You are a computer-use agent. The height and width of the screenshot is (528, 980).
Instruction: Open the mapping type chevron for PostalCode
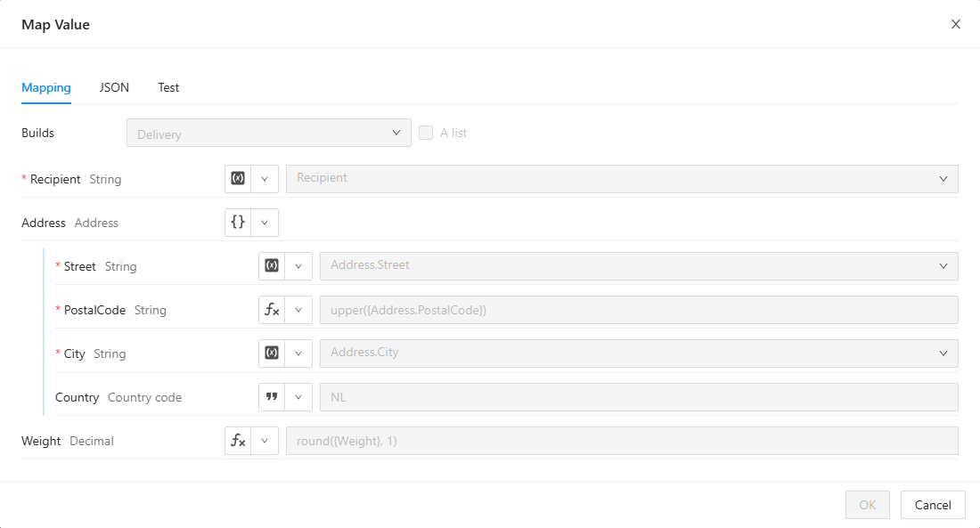click(x=298, y=310)
